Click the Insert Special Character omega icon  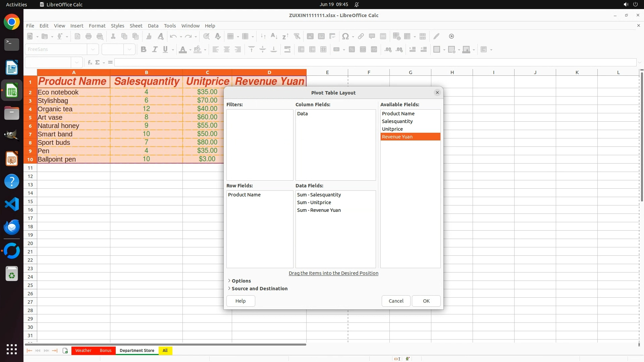[345, 36]
